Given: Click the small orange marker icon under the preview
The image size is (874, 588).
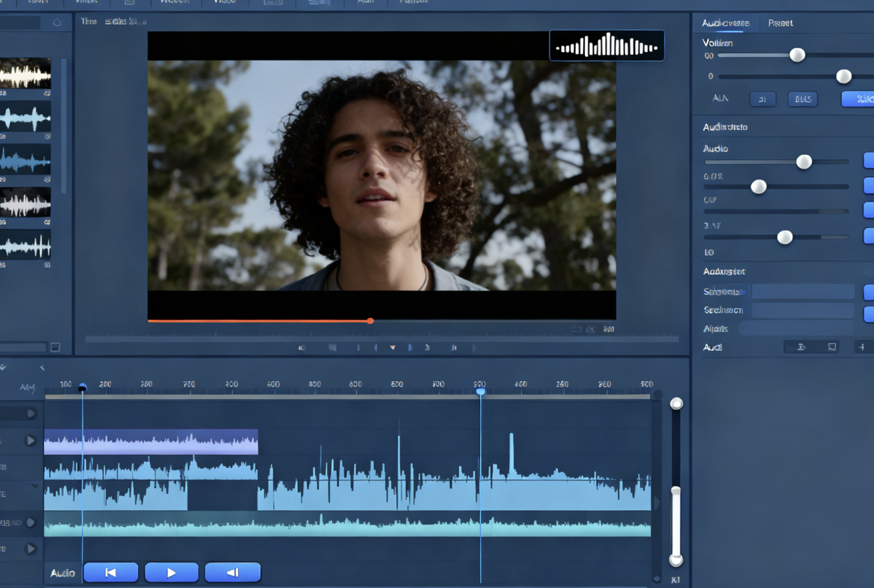Looking at the screenshot, I should click(x=392, y=347).
